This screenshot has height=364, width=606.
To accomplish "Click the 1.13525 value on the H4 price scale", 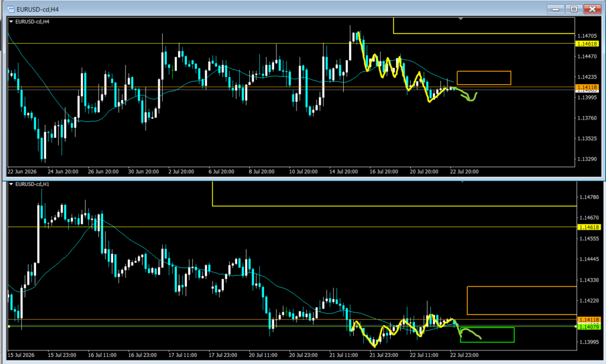I will pyautogui.click(x=587, y=138).
